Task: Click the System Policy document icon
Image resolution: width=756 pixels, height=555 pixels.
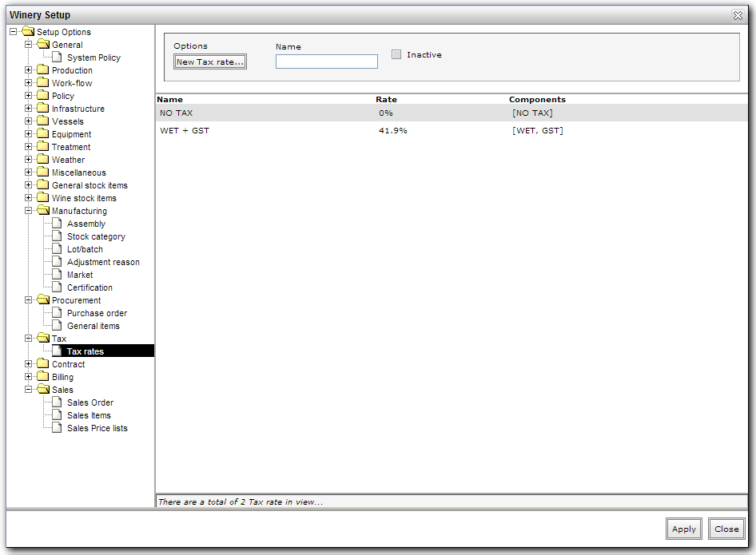Action: pos(57,57)
